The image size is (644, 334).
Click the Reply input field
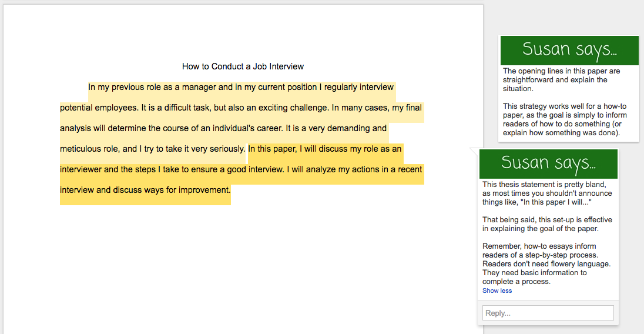point(548,313)
